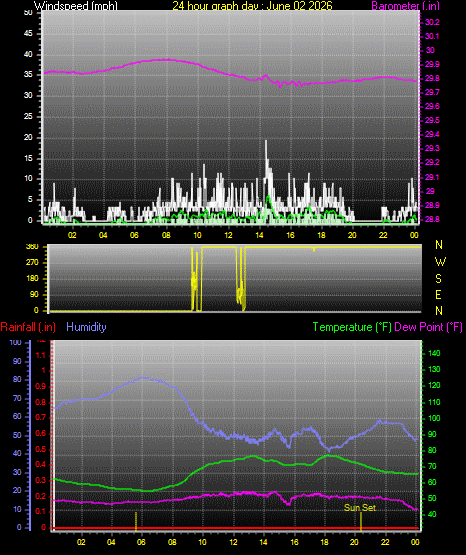
Task: Click the Sun Set marker label
Action: (360, 508)
